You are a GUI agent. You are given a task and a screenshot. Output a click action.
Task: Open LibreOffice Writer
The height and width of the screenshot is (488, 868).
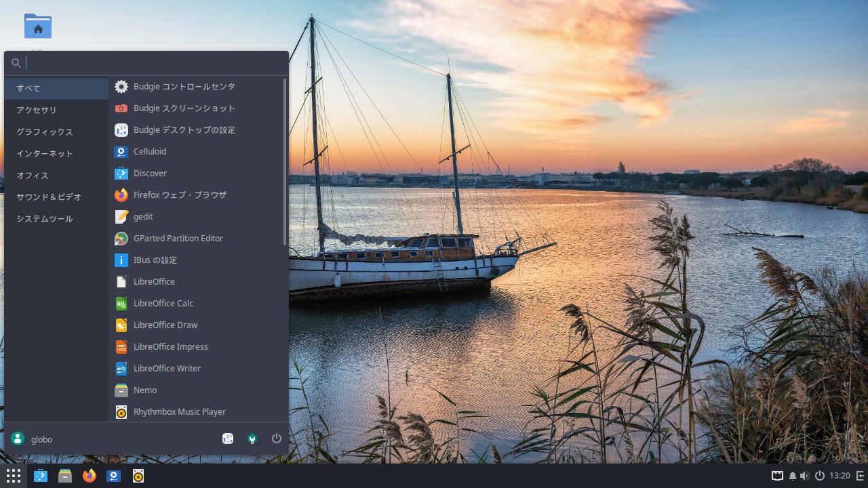point(167,369)
